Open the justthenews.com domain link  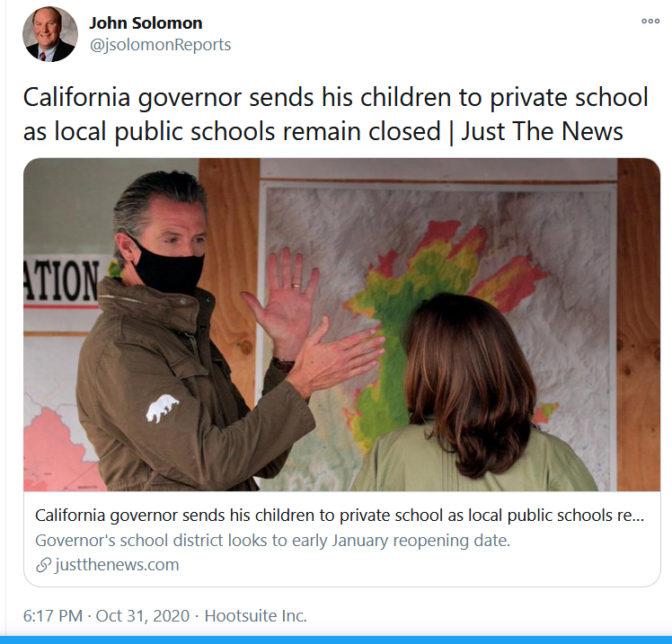tap(117, 565)
